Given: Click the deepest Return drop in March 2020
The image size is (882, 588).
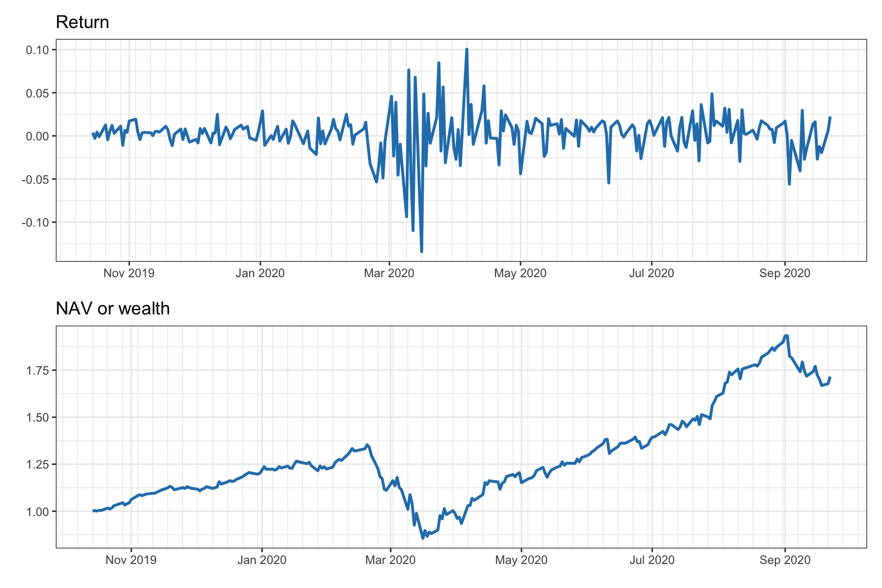Looking at the screenshot, I should click(422, 252).
